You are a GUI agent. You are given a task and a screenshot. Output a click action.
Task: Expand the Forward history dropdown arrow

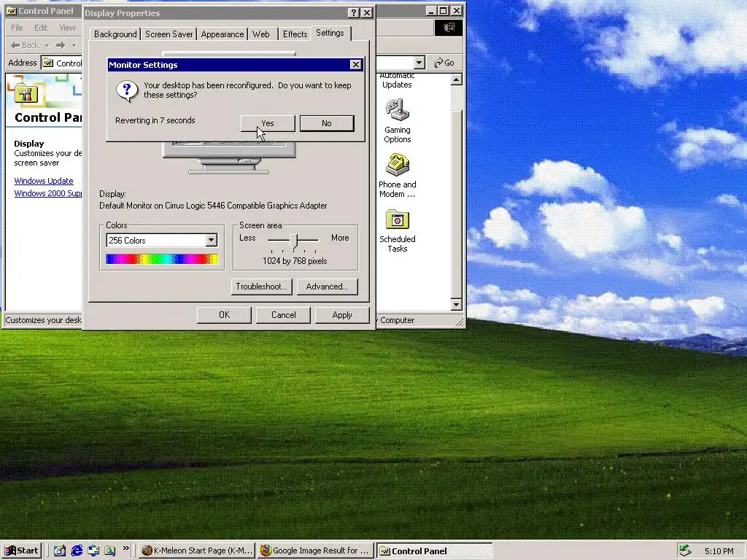[x=74, y=46]
